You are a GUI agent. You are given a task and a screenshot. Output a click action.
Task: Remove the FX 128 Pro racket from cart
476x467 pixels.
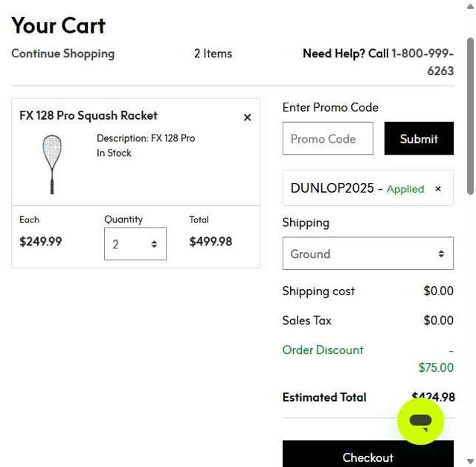[248, 117]
